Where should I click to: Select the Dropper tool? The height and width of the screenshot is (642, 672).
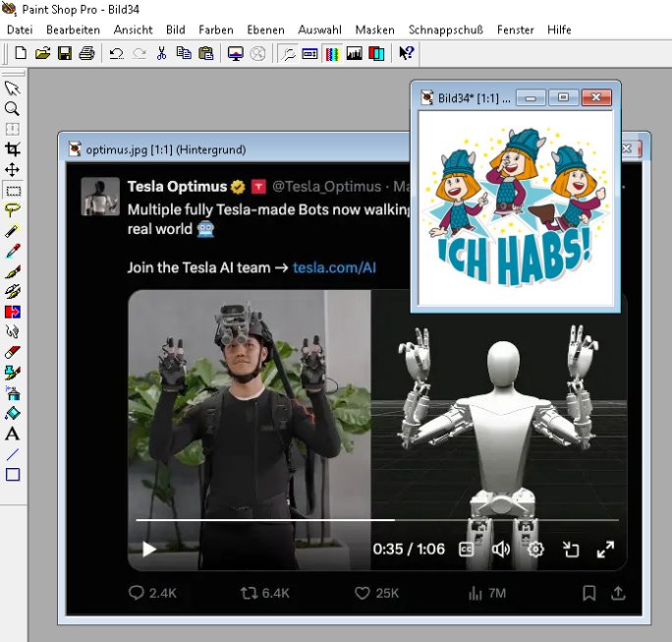click(13, 251)
